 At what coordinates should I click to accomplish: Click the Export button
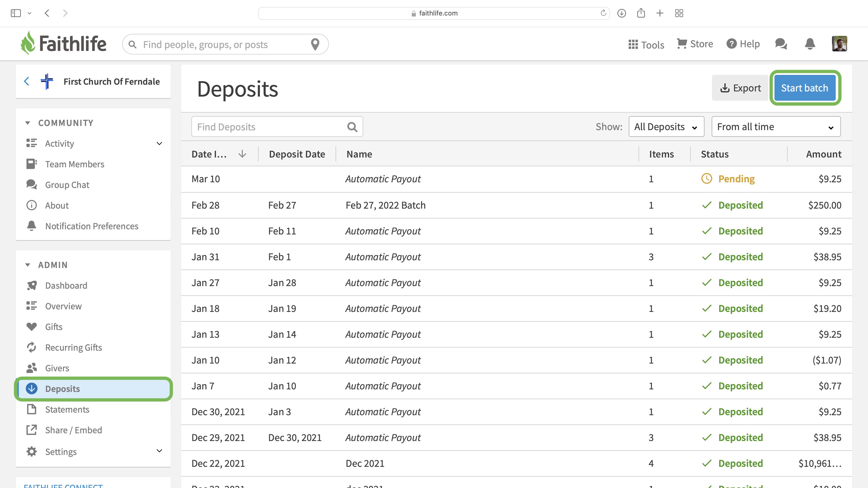pos(740,88)
